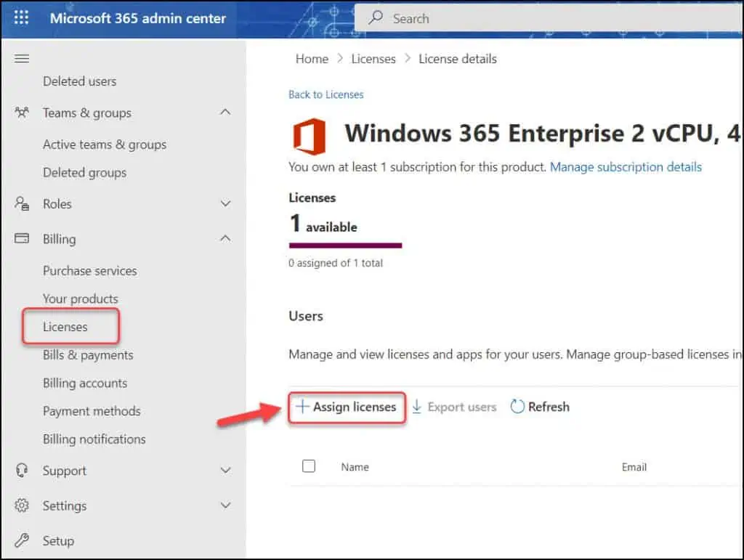Screen dimensions: 744x560
Task: Click the Billing card icon
Action: [22, 238]
